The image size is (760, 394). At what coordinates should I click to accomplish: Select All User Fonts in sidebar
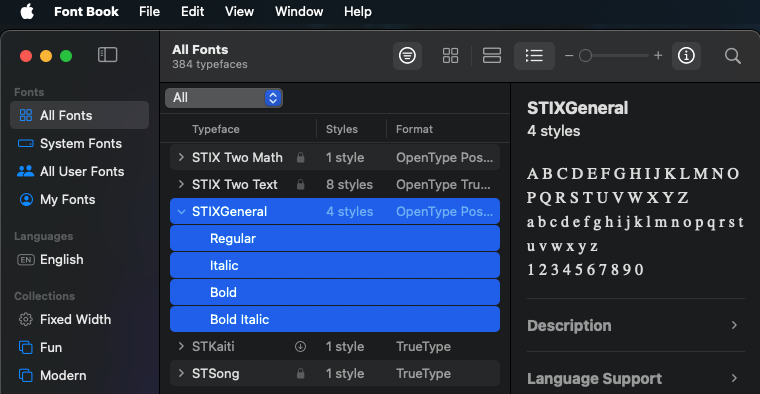click(79, 172)
